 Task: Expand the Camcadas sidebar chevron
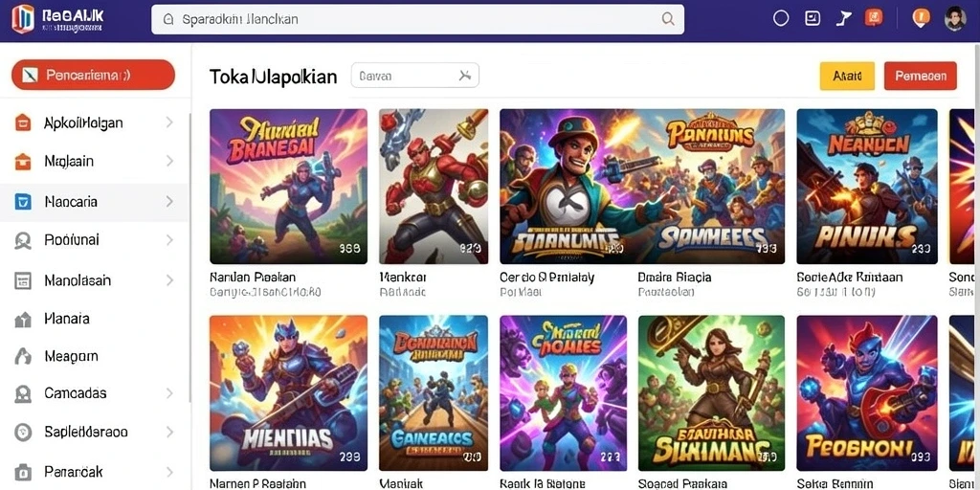pyautogui.click(x=169, y=393)
